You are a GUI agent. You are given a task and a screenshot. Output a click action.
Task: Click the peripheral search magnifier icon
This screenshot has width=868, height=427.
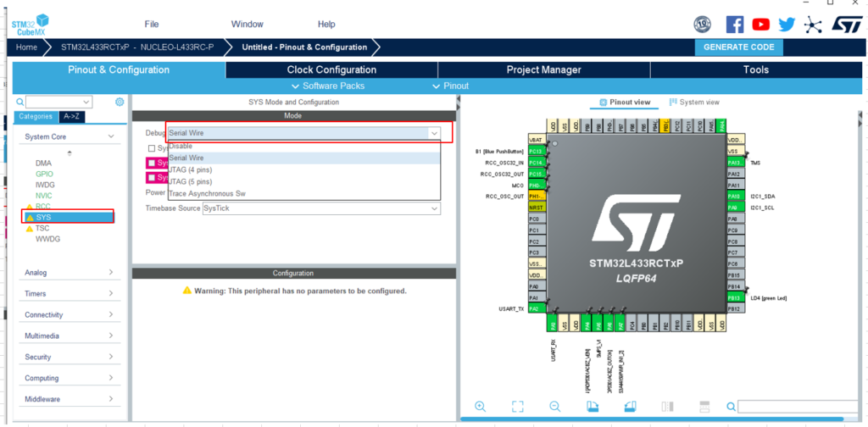click(20, 102)
